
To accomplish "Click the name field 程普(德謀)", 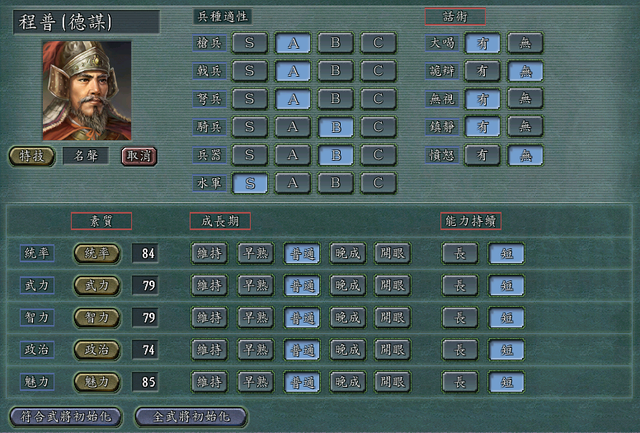I will point(86,22).
